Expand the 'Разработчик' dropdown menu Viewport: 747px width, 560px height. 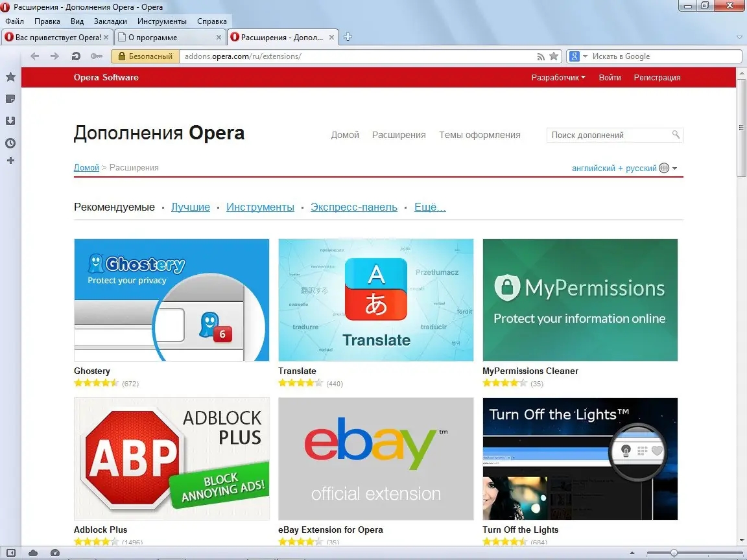pos(558,78)
